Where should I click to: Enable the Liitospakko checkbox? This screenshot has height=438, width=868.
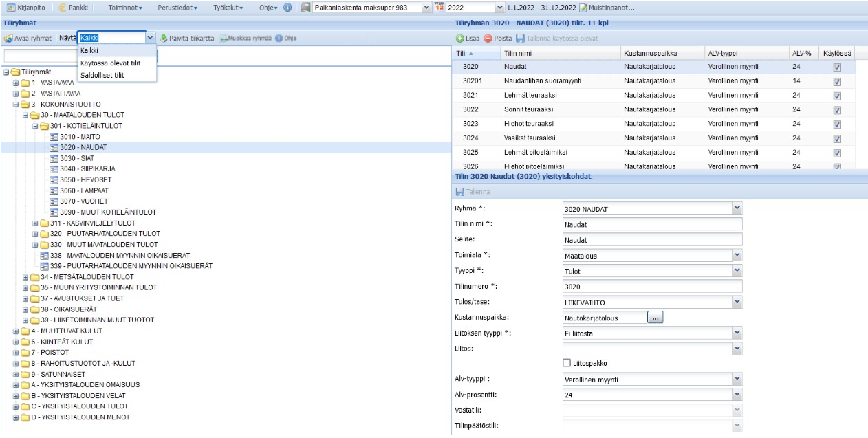567,363
